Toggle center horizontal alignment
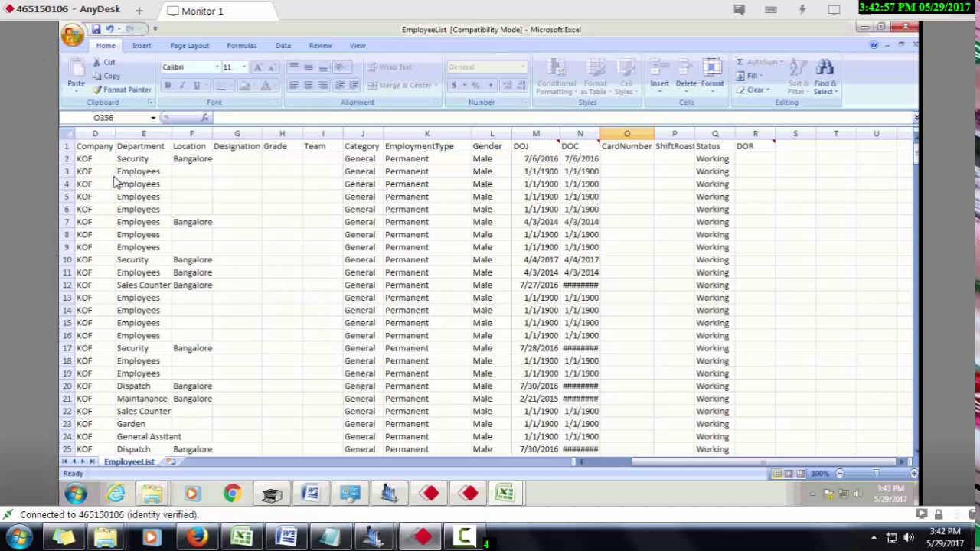 click(309, 86)
